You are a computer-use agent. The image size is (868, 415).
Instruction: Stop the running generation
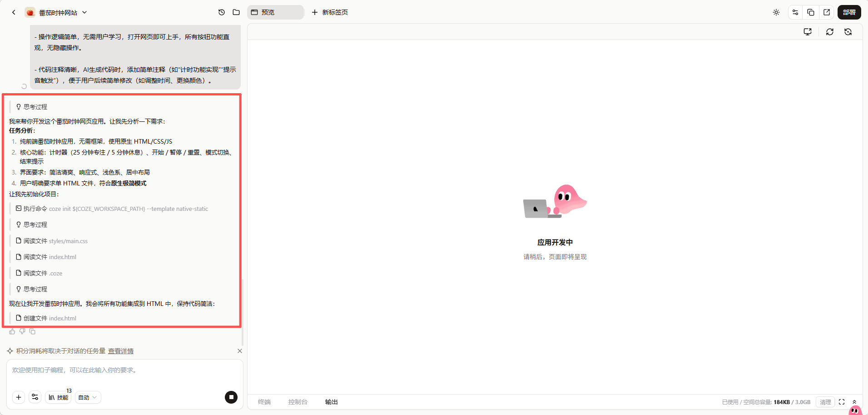[231, 397]
